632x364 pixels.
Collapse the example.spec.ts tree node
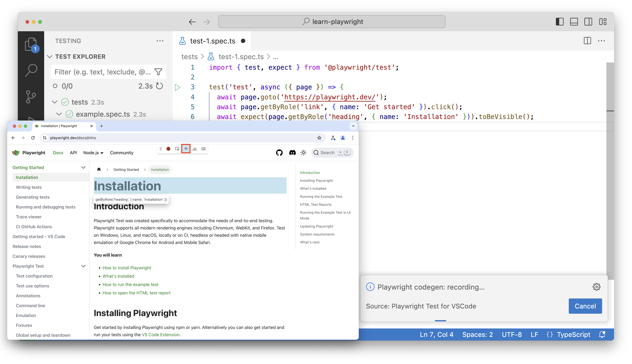coord(59,114)
